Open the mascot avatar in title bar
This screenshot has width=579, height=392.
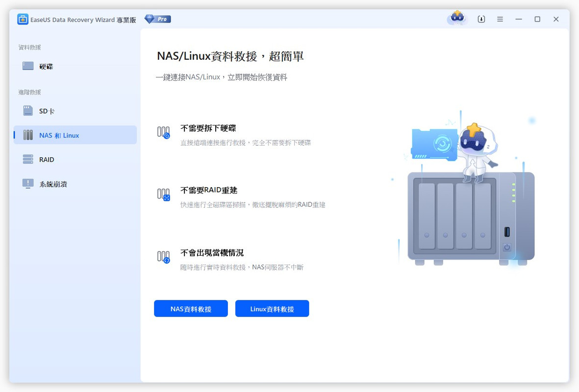457,18
